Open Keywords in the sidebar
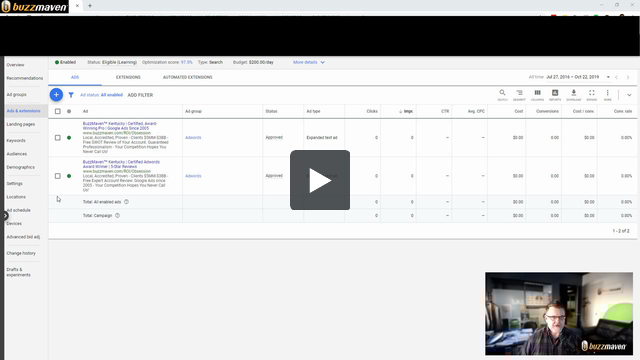 click(16, 140)
